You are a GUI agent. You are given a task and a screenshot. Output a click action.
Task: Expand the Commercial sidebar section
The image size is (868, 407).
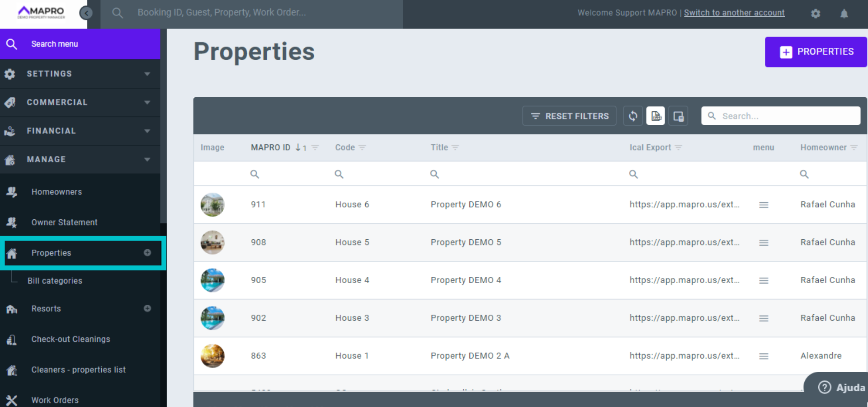click(80, 102)
